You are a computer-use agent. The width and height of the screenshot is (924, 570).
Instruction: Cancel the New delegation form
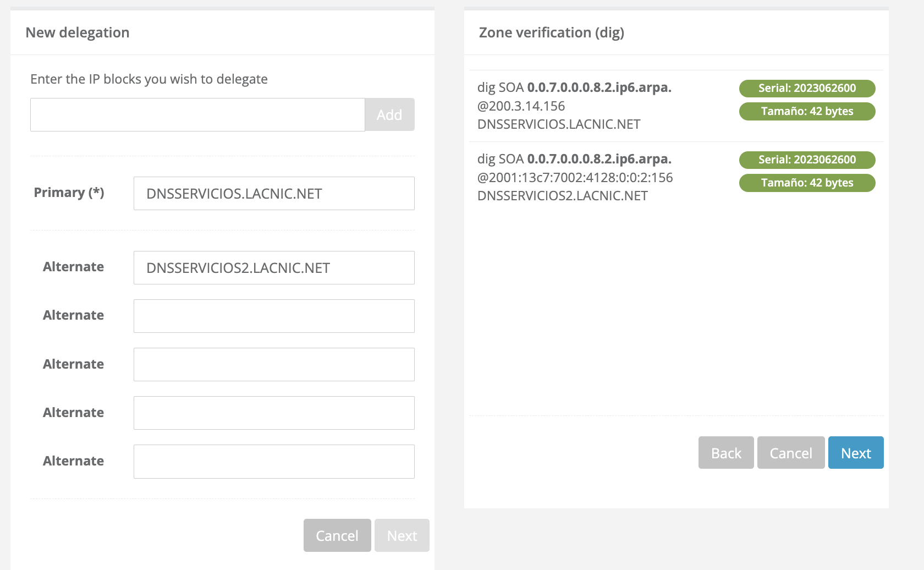[x=337, y=535]
